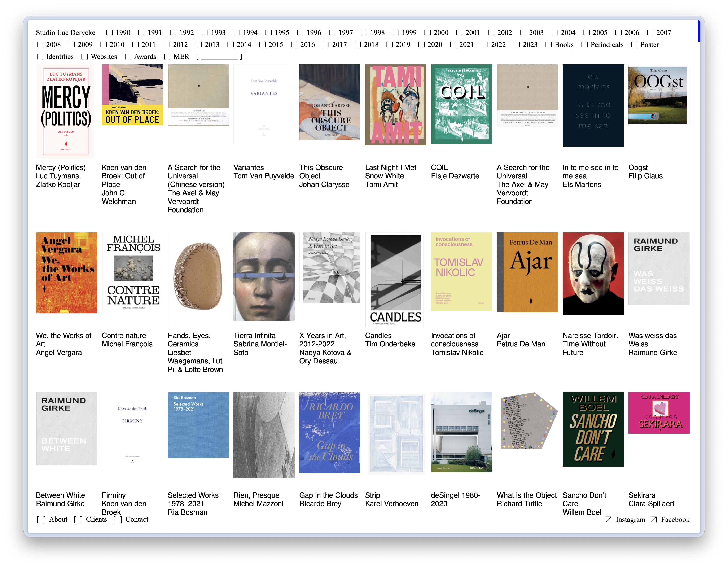Open the Petrus De Man Ajar cover
The height and width of the screenshot is (568, 728).
[x=527, y=272]
